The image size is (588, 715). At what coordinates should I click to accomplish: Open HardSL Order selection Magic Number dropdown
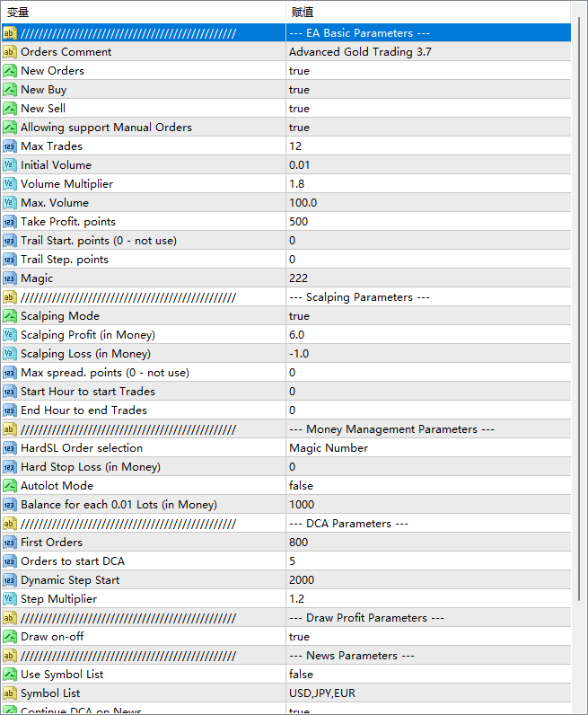click(428, 448)
